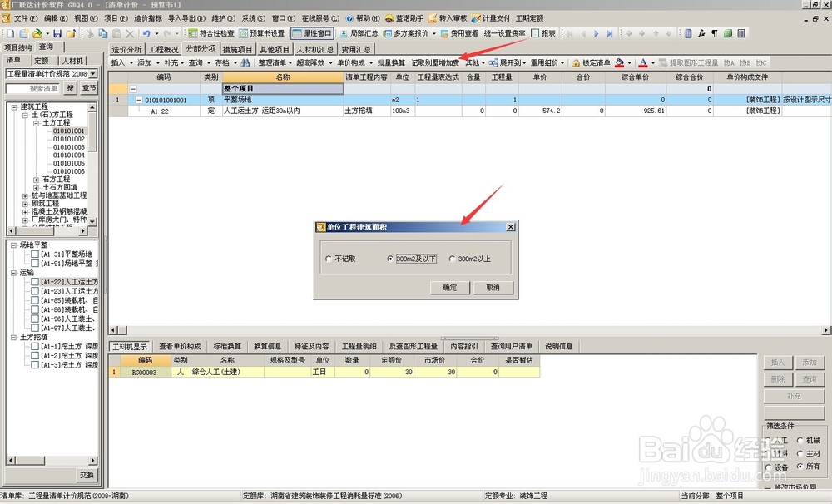Check the [A1-85]装载机 checkbox
This screenshot has height=504, width=832.
[x=35, y=300]
